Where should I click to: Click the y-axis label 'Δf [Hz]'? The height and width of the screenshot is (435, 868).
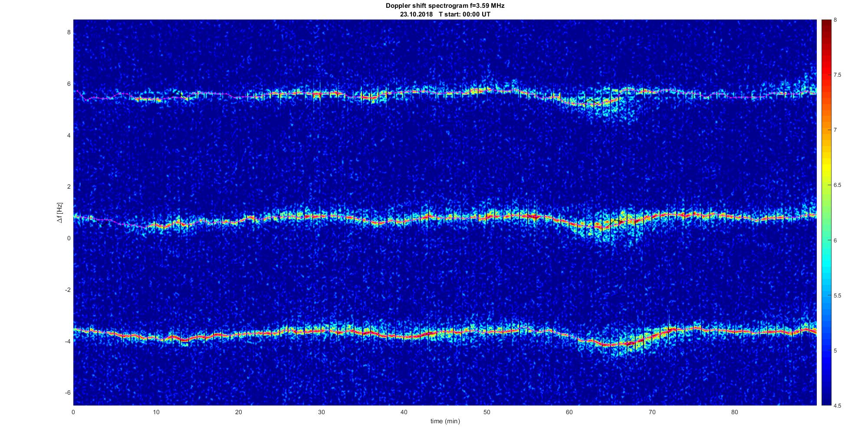pyautogui.click(x=60, y=213)
